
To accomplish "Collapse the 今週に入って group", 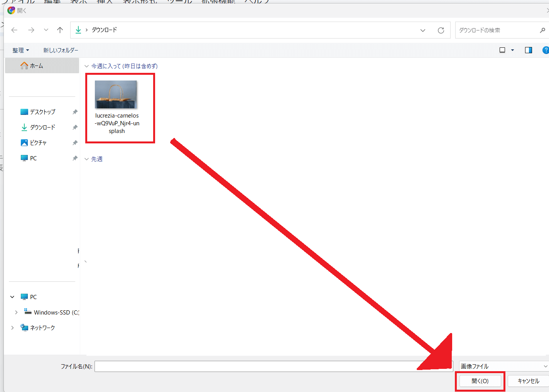I will point(87,66).
